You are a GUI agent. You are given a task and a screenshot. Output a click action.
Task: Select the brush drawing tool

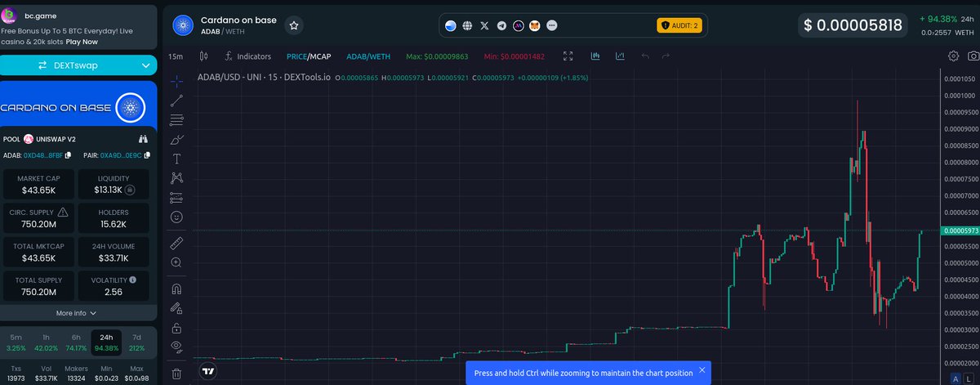point(176,139)
